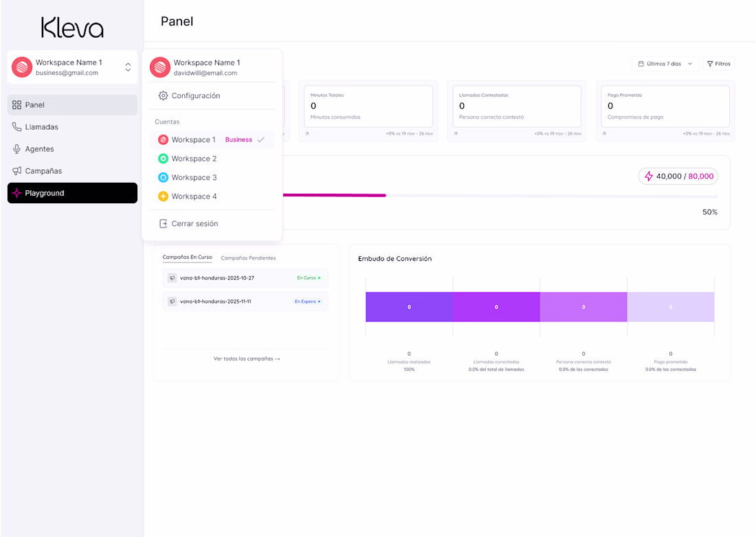Click the En Curso status badge
The width and height of the screenshot is (756, 537).
coord(309,278)
